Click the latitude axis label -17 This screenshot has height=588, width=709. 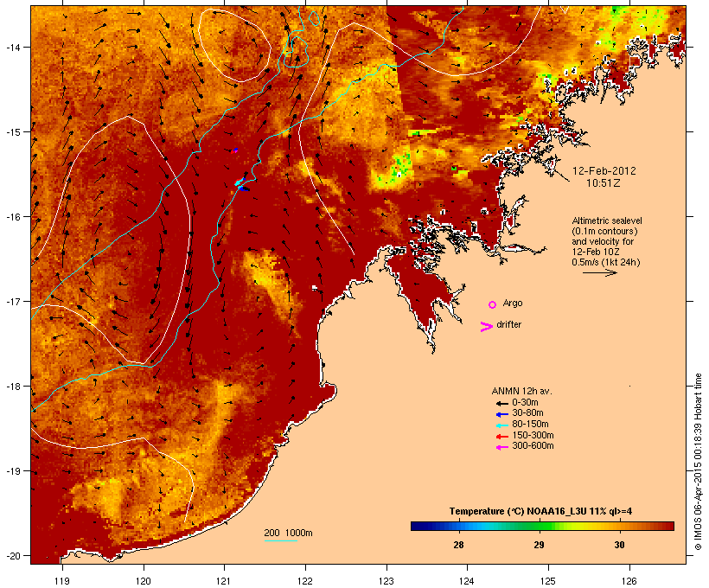click(x=12, y=301)
